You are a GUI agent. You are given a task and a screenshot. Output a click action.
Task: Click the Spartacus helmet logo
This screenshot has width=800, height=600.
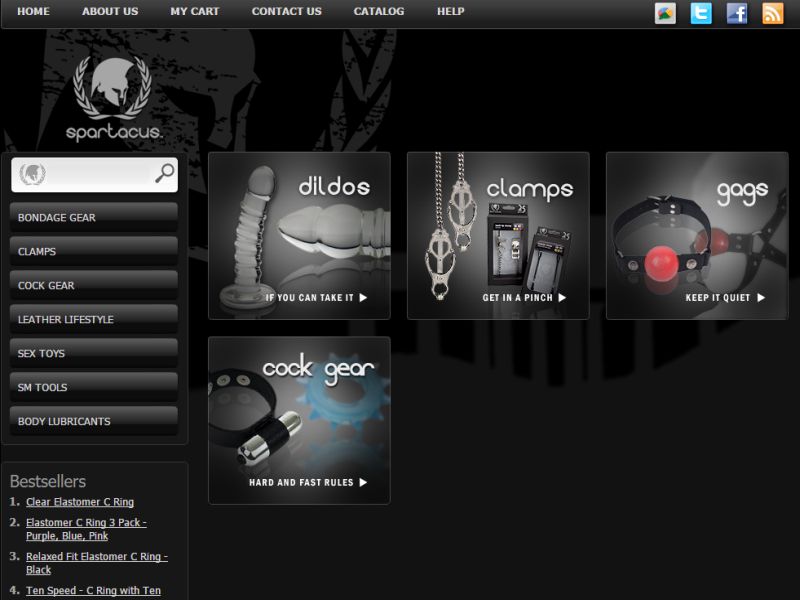113,97
